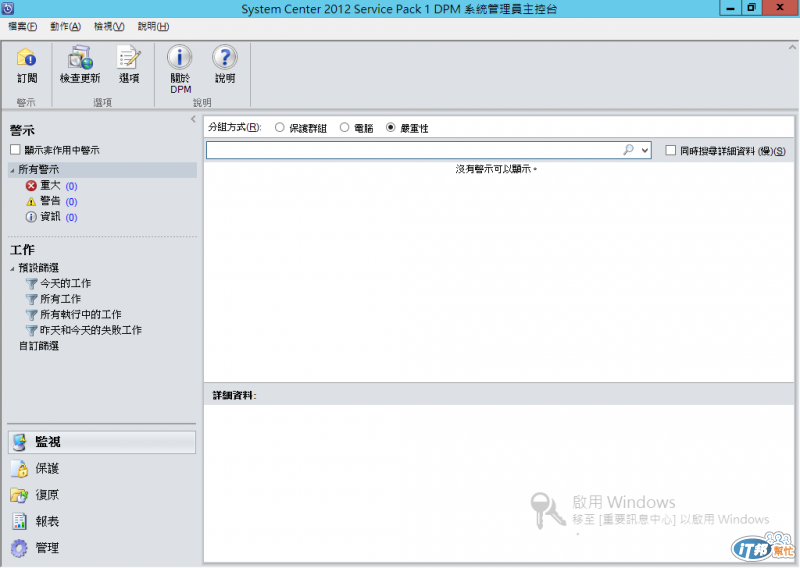Select 今天的工作 filter text

(x=66, y=283)
